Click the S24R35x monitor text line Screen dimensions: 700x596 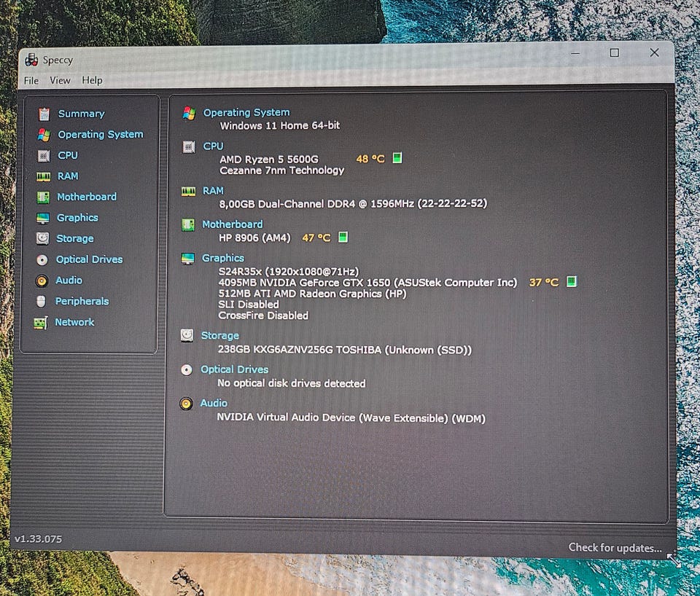(289, 271)
